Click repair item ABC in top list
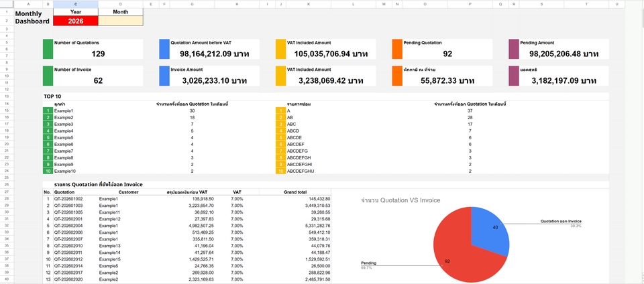This screenshot has width=644, height=284. pyautogui.click(x=291, y=124)
